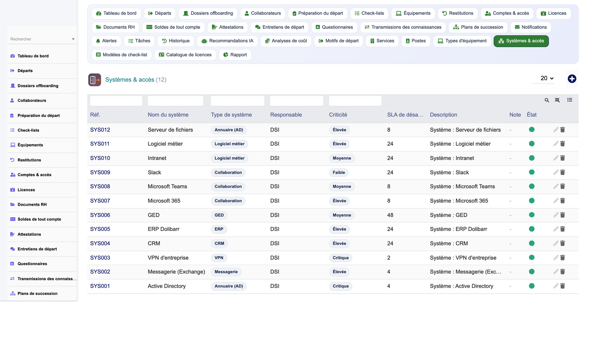Select the Types d'équipement tab
Screen dimensions: 589x364
tap(462, 41)
